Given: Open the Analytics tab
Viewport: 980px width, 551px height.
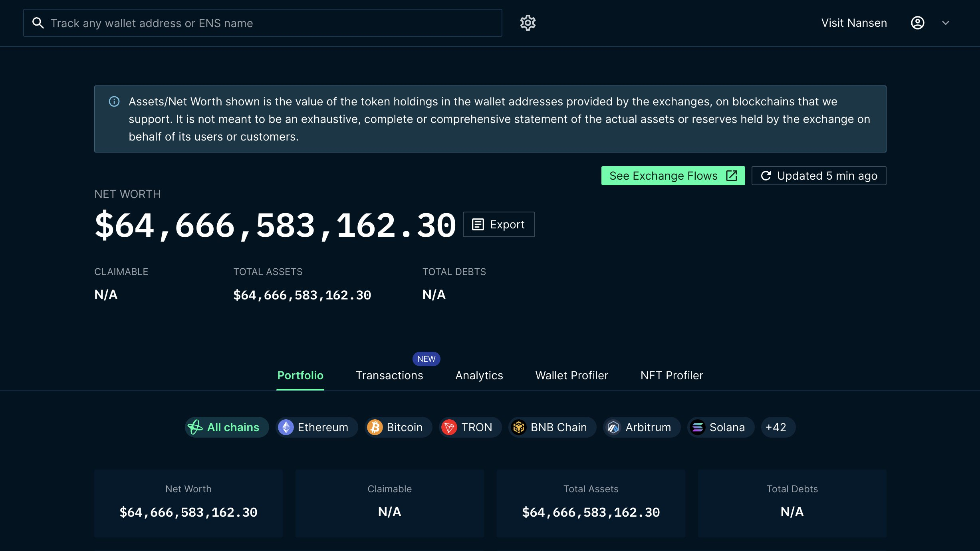Looking at the screenshot, I should [479, 375].
